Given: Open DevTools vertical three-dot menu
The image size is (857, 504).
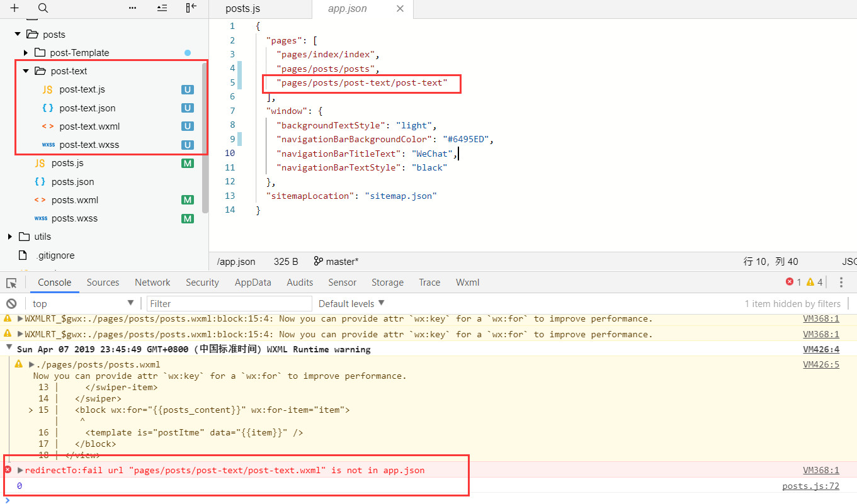Looking at the screenshot, I should [841, 283].
